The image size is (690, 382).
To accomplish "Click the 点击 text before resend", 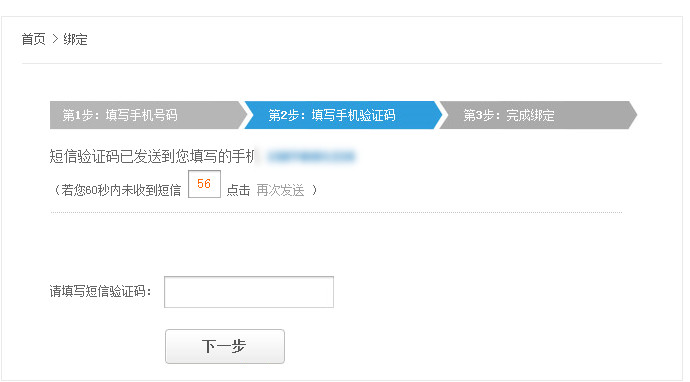I will coord(238,190).
